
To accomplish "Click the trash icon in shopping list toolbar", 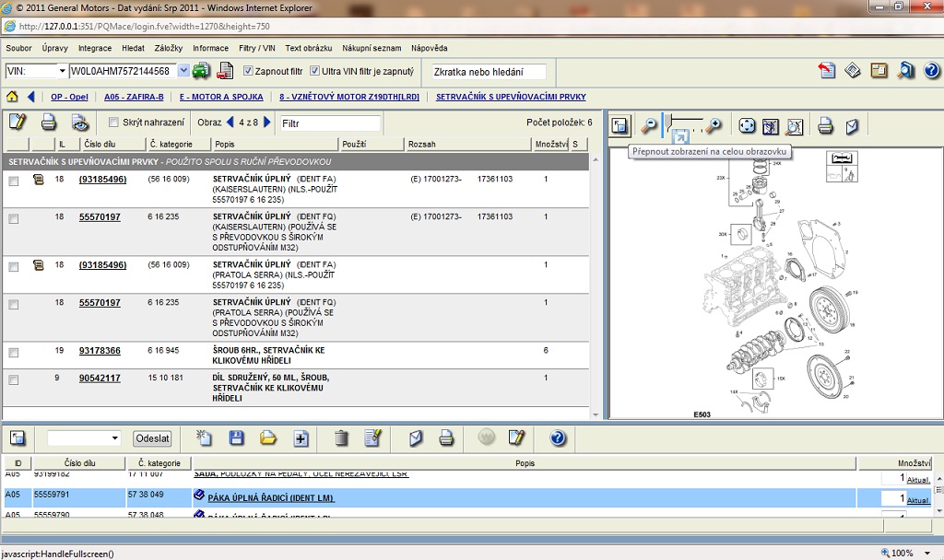I will (x=341, y=438).
